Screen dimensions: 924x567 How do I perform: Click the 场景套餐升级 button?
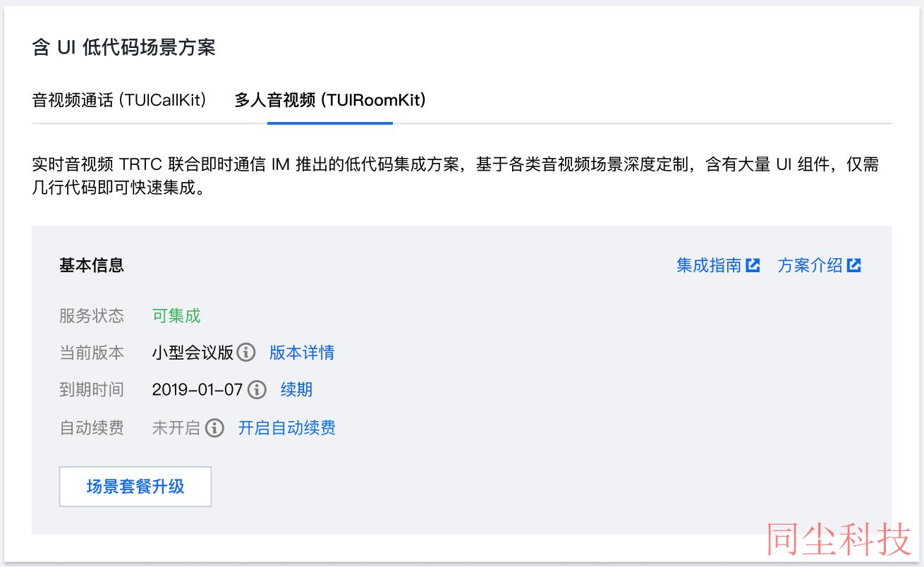135,486
